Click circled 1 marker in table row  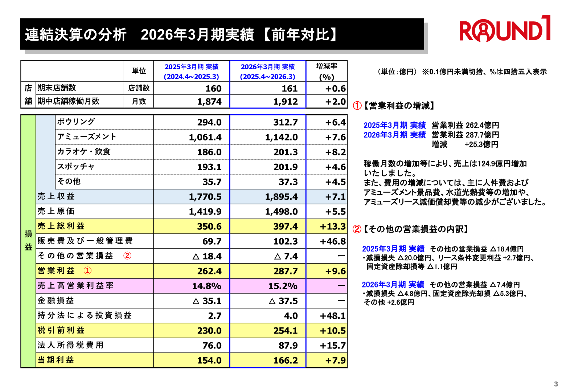click(x=87, y=271)
